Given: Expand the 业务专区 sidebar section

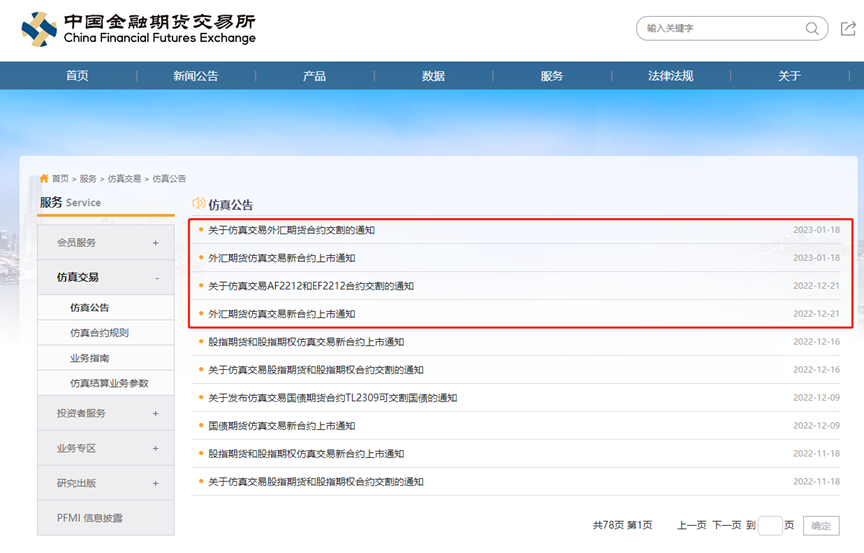Looking at the screenshot, I should click(x=155, y=449).
